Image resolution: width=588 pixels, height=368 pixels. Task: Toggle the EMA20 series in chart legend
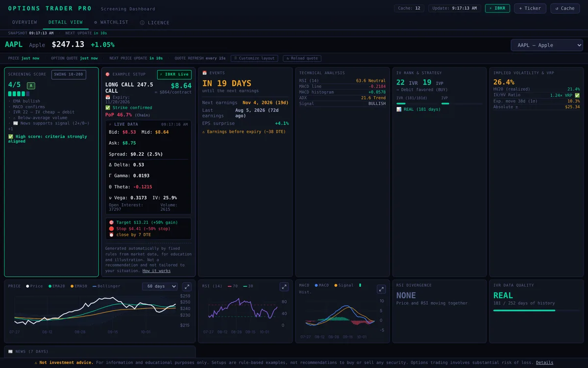57,286
